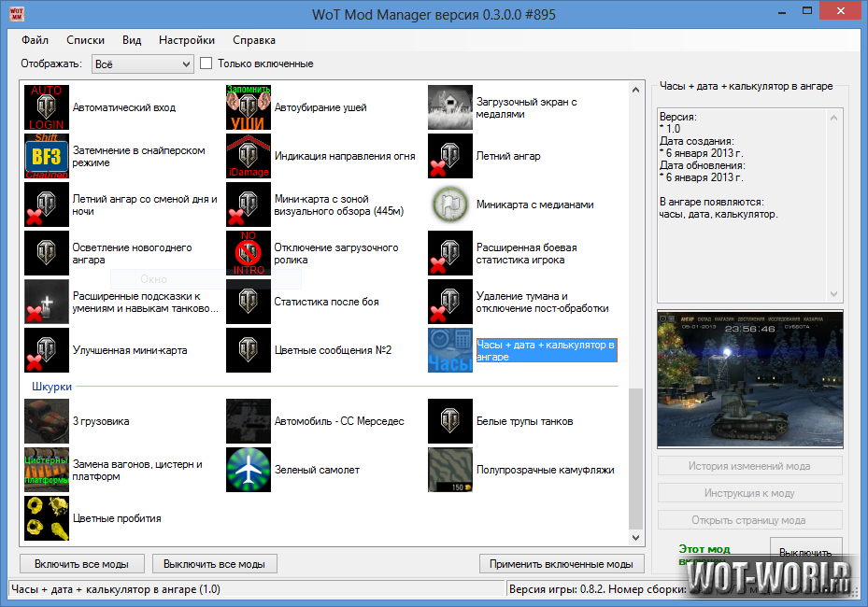868x607 pixels.
Task: Click the BF3 sniper shading mod icon
Action: click(47, 156)
